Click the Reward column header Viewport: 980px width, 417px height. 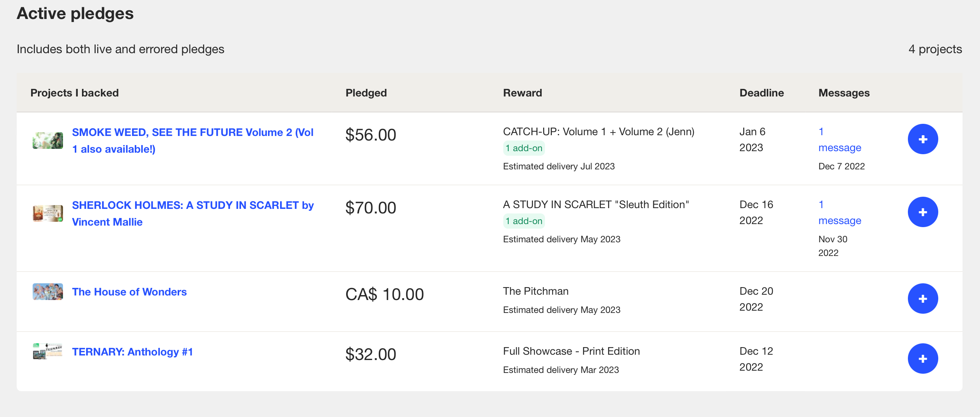pyautogui.click(x=522, y=93)
